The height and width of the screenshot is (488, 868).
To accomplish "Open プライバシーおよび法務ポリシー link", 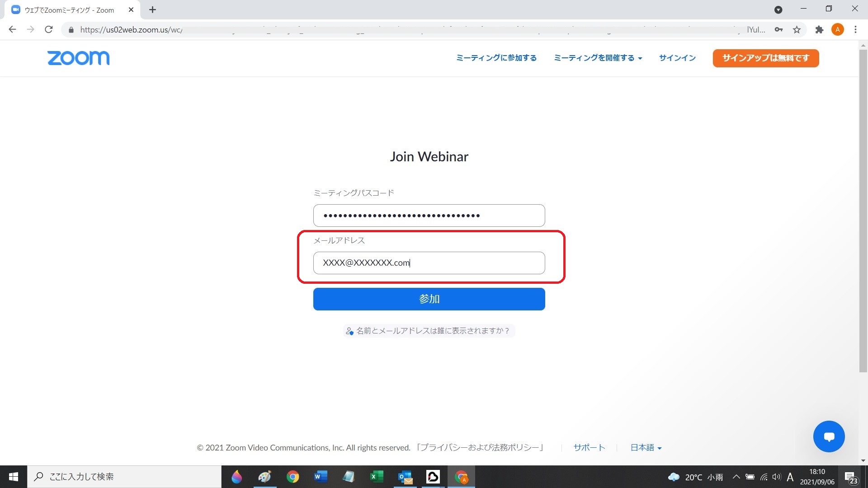I will tap(479, 448).
